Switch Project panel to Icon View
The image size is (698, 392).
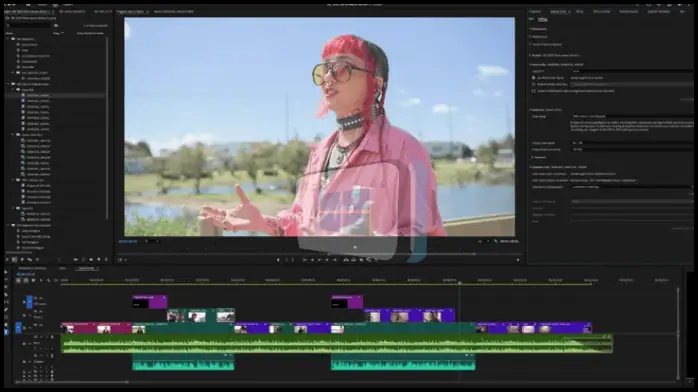(22, 259)
